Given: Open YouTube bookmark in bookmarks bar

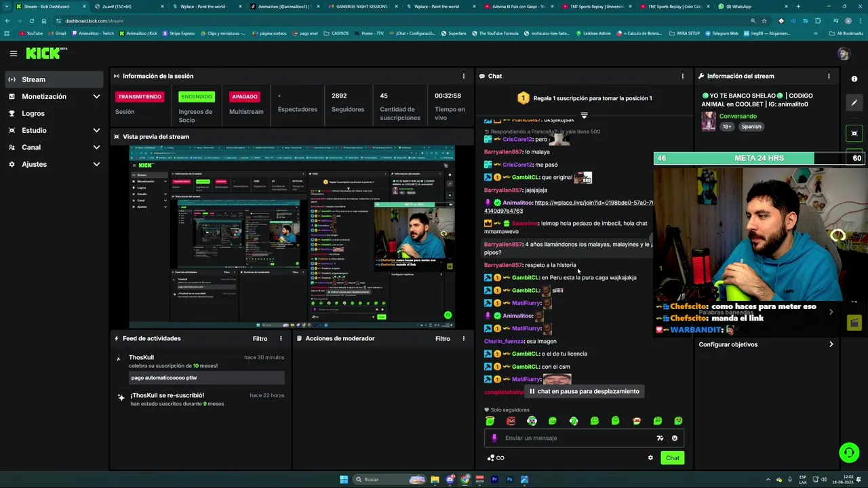Looking at the screenshot, I should point(31,33).
